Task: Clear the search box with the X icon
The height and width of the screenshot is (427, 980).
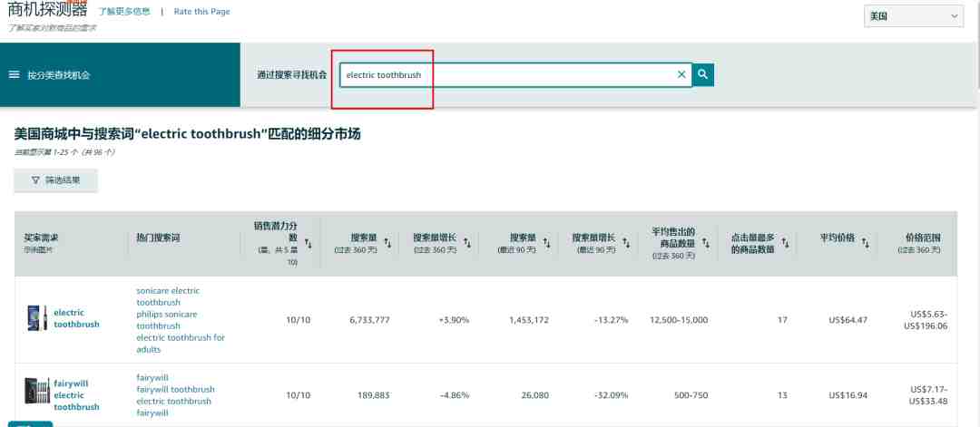Action: pyautogui.click(x=681, y=75)
